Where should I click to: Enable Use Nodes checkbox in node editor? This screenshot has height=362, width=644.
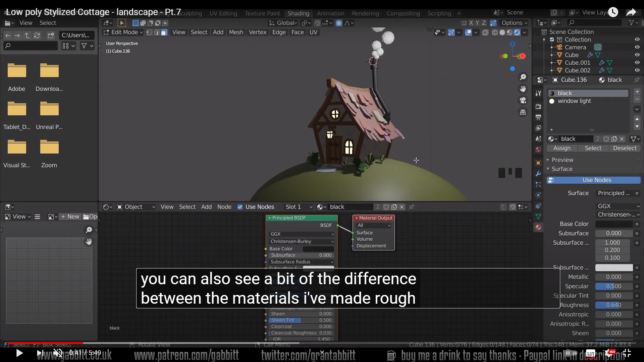click(240, 207)
